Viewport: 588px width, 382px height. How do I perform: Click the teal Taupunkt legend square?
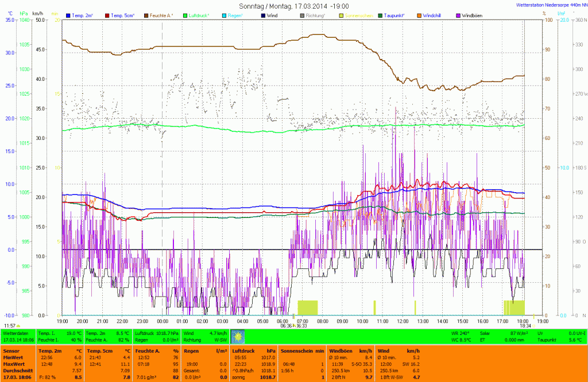pos(381,15)
